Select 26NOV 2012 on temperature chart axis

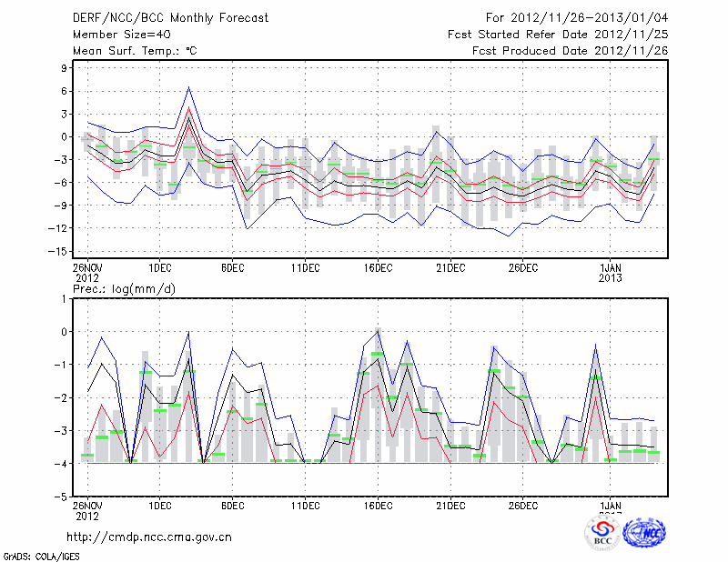click(87, 272)
